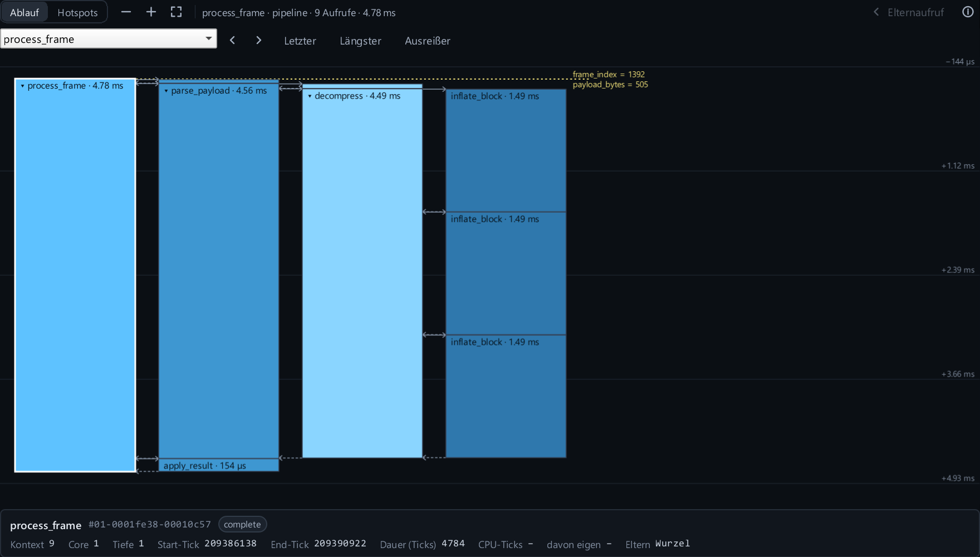980x557 pixels.
Task: Fit view with the fullscreen icon
Action: pos(176,12)
